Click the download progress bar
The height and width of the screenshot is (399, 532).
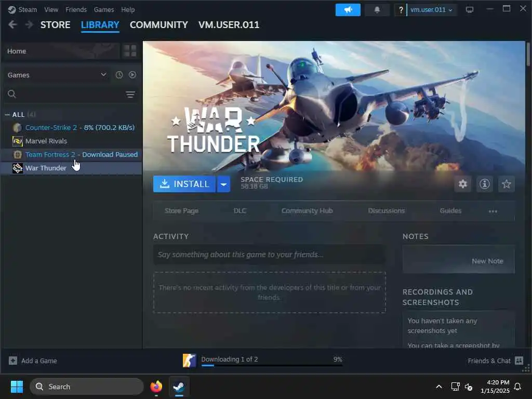coord(272,365)
